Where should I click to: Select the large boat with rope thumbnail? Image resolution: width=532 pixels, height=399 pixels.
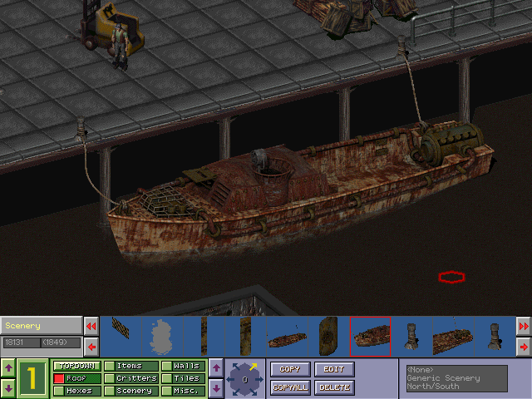[453, 336]
